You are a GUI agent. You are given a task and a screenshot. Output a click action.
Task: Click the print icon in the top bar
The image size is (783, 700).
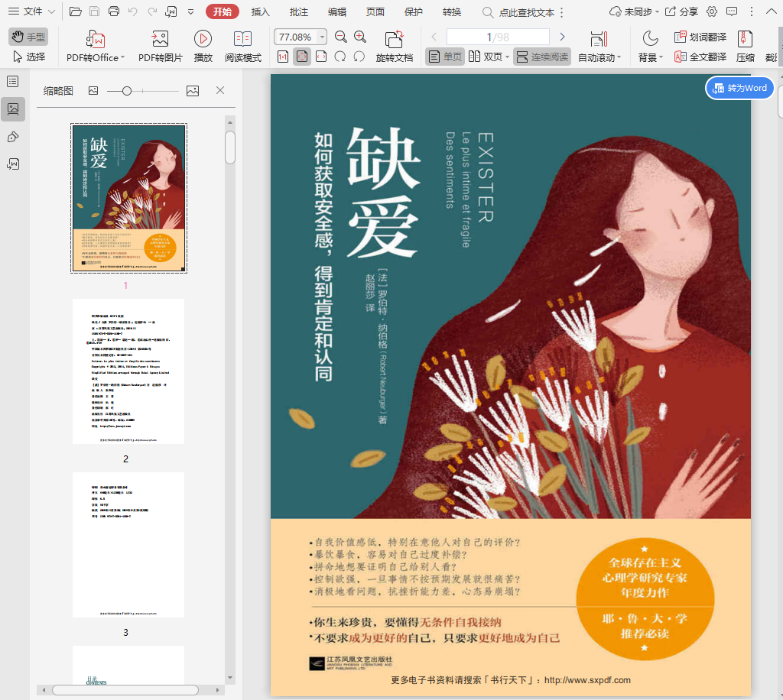(x=114, y=11)
